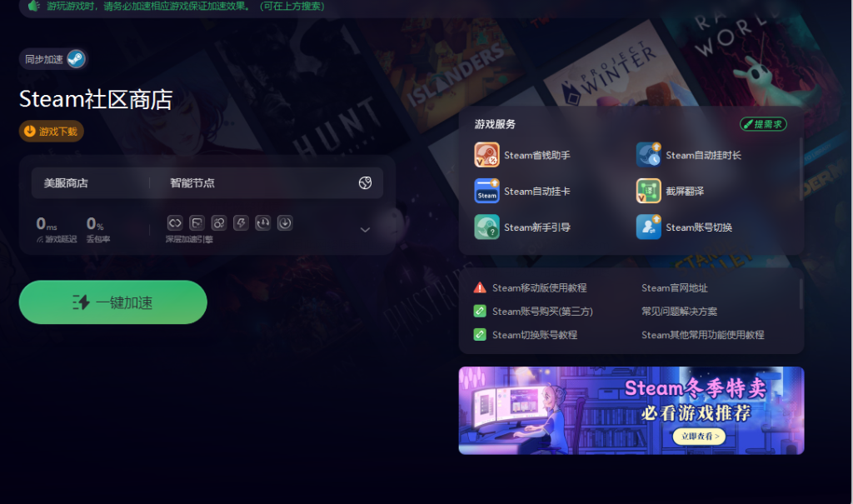Open Steam账号切换 account switch icon

[x=648, y=227]
